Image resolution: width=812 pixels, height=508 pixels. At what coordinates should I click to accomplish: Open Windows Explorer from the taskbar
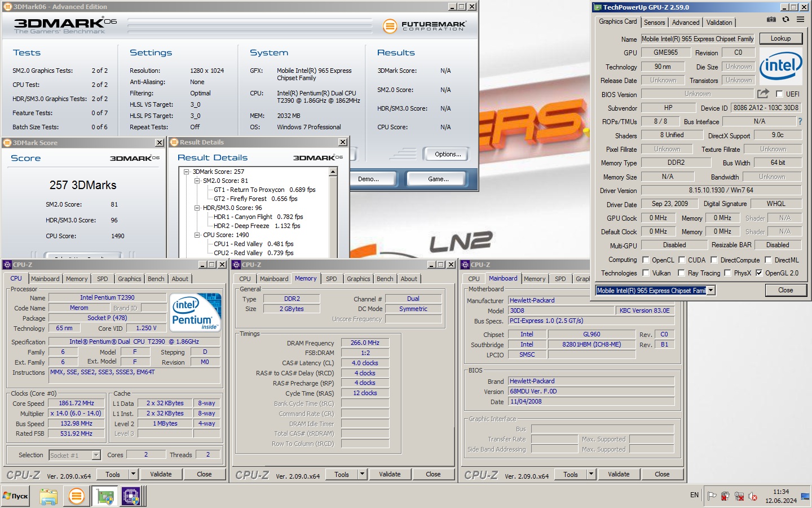pyautogui.click(x=48, y=497)
